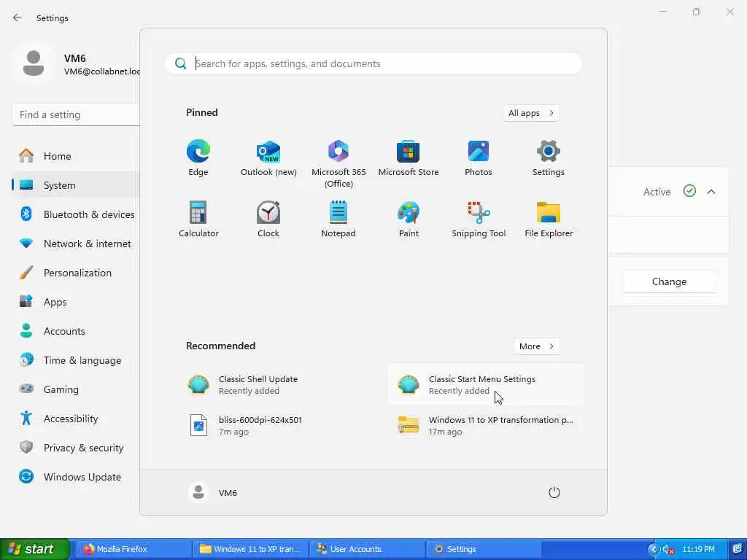Open VM6 user profile in Start menu

click(x=213, y=492)
